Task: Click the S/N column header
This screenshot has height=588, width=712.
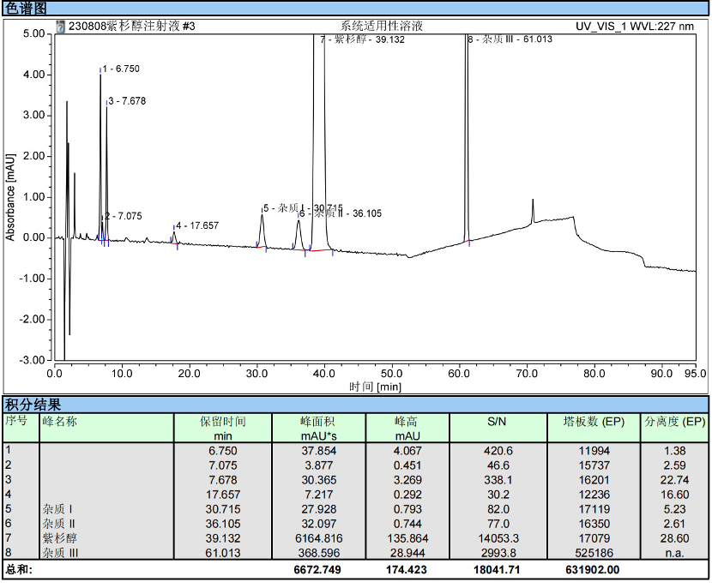Action: pyautogui.click(x=498, y=422)
